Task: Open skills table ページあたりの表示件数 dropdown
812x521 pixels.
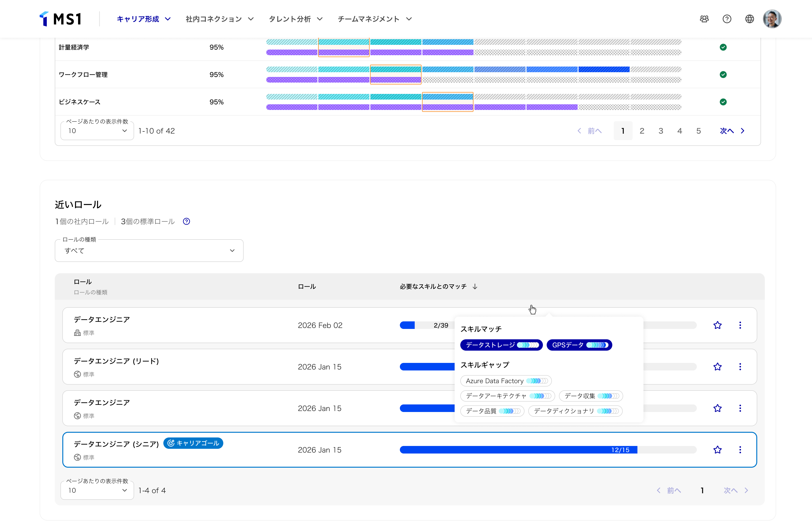Action: tap(97, 131)
